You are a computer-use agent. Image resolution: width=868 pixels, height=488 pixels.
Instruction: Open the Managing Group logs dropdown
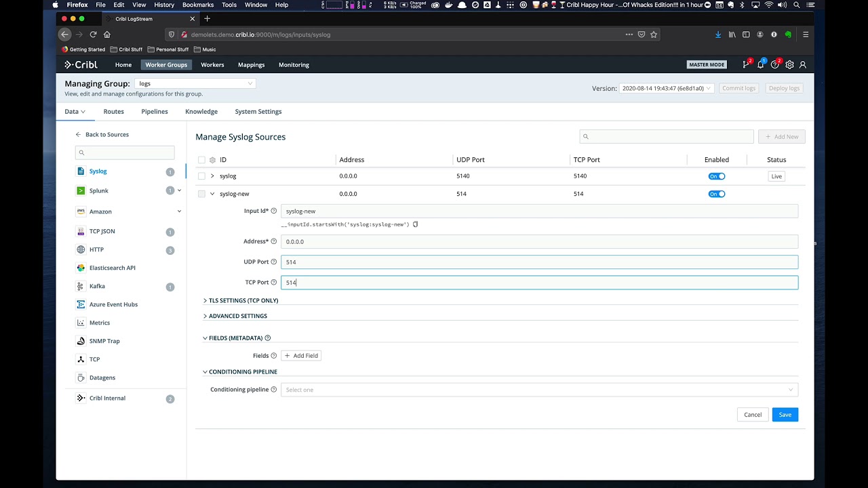195,83
